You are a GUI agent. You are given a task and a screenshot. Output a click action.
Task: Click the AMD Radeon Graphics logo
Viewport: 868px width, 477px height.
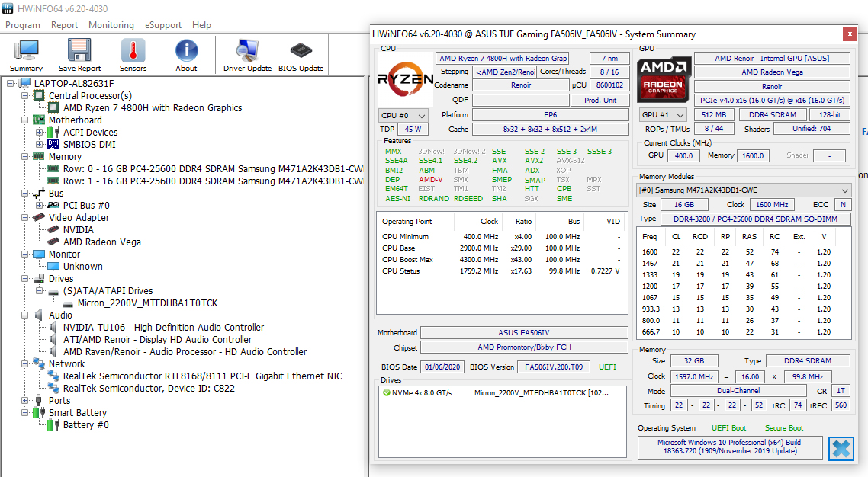click(x=664, y=79)
